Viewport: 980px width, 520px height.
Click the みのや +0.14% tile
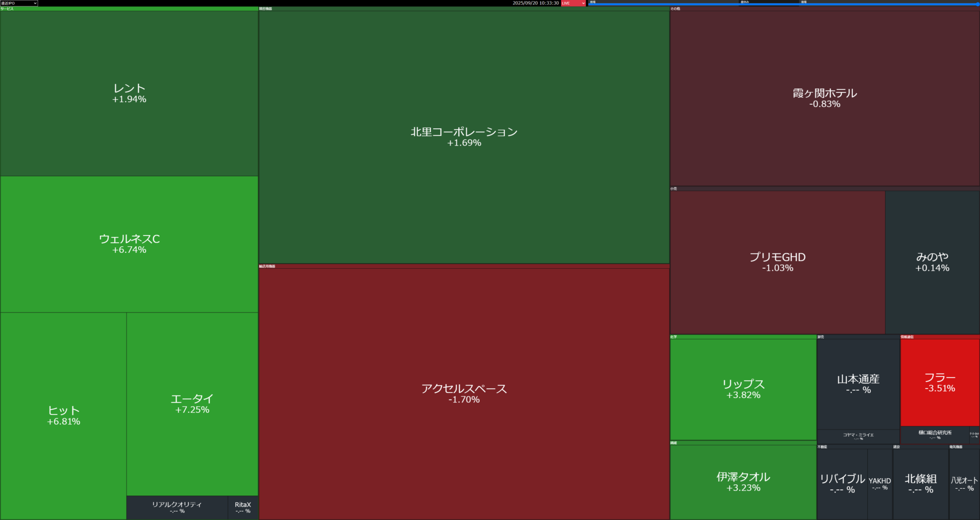click(x=932, y=262)
